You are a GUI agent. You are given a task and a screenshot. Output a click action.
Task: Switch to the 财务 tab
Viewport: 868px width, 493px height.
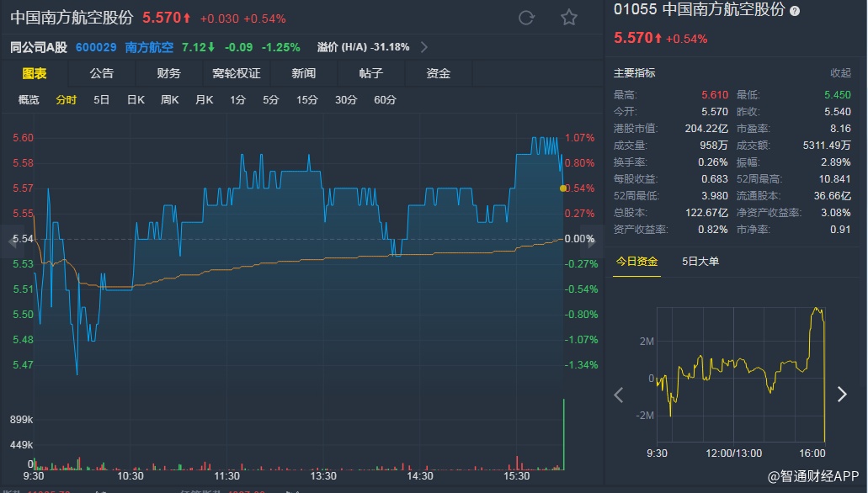pyautogui.click(x=169, y=73)
